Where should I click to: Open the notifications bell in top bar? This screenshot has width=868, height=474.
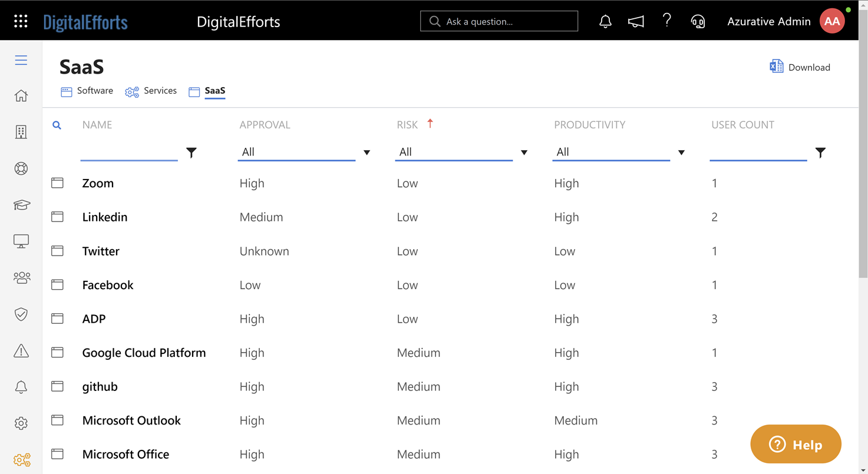(605, 22)
